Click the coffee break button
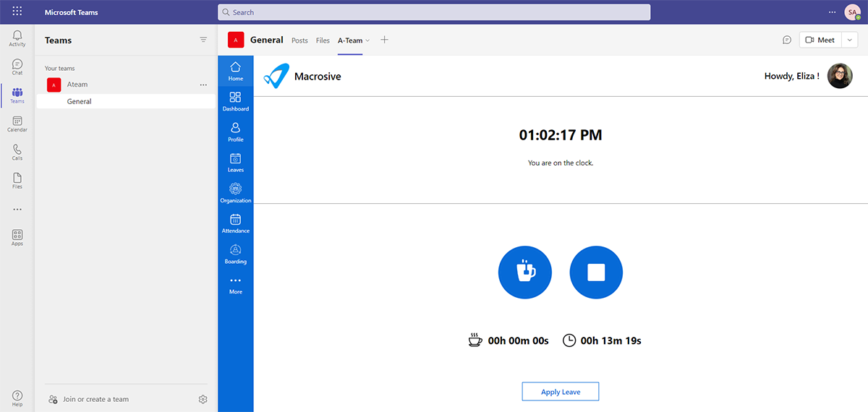 coord(524,272)
